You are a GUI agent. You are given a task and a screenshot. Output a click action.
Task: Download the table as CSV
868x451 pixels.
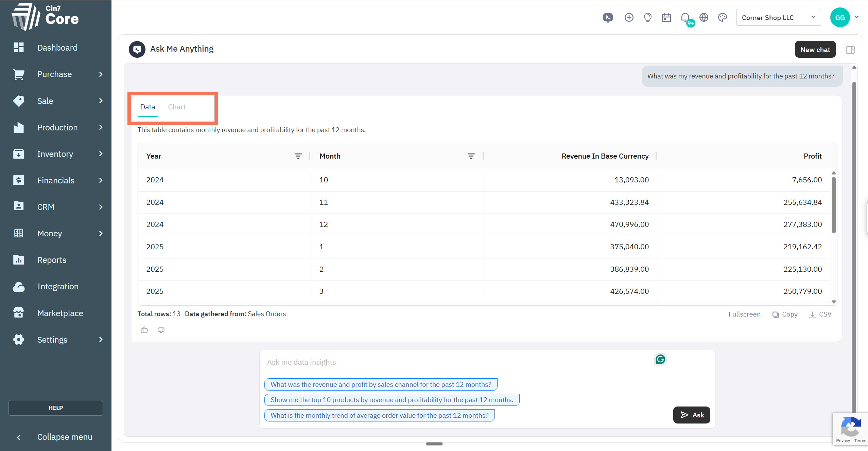point(820,314)
